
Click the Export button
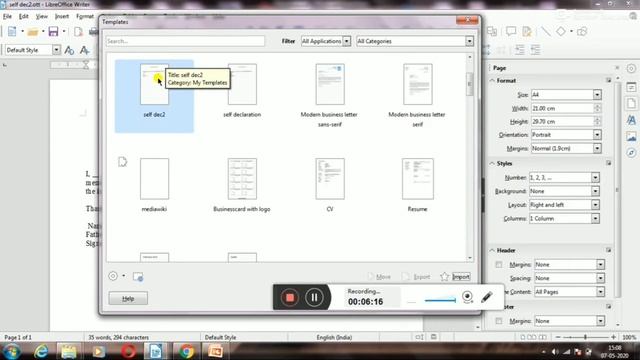click(416, 277)
